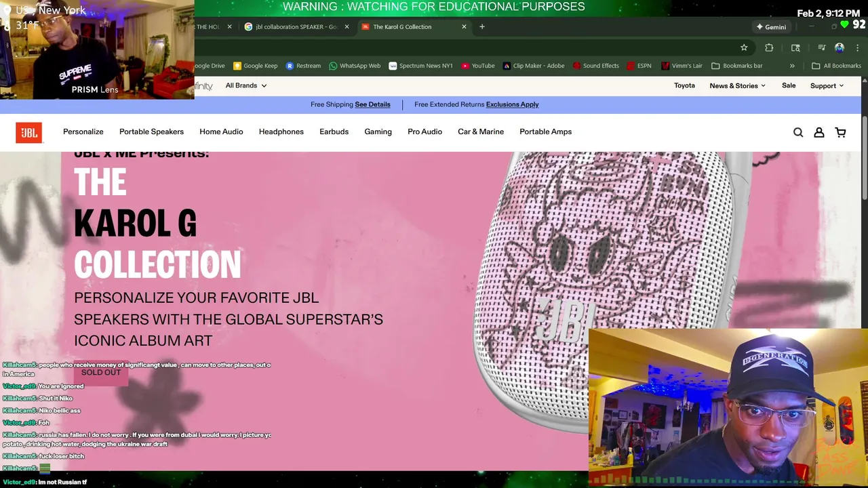
Task: Show hidden bookmarks overflow chevron
Action: coord(792,66)
